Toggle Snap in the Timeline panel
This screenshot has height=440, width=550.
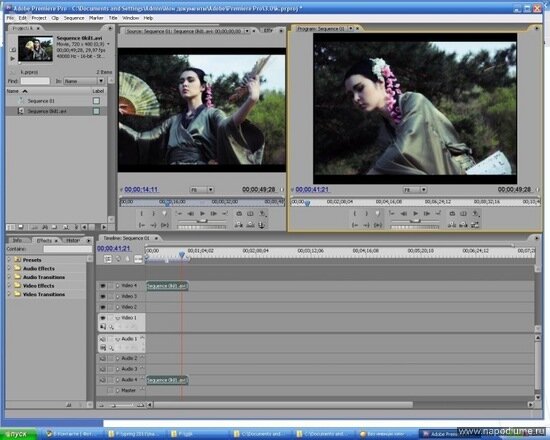(x=108, y=259)
